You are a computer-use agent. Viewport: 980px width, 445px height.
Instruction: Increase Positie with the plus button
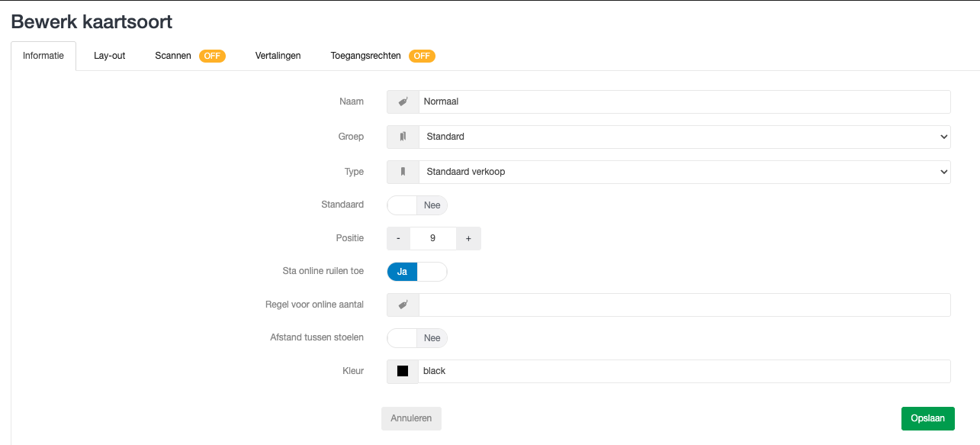click(x=468, y=238)
